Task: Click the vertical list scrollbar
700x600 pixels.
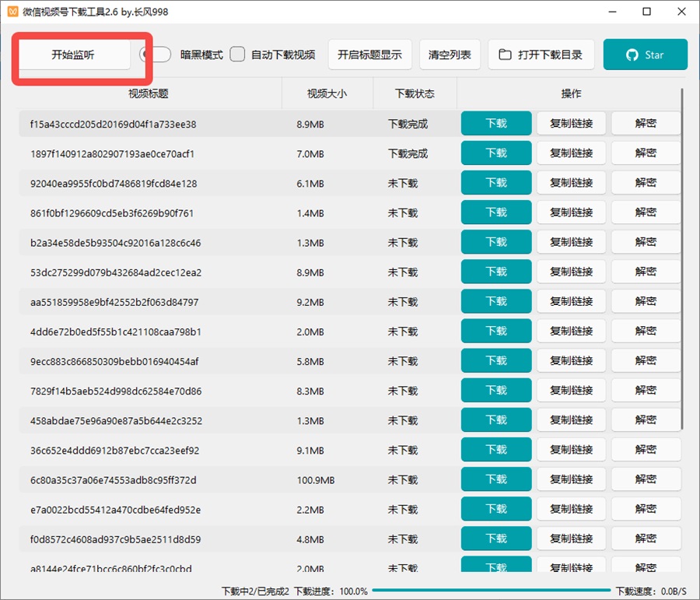Action: (682, 259)
